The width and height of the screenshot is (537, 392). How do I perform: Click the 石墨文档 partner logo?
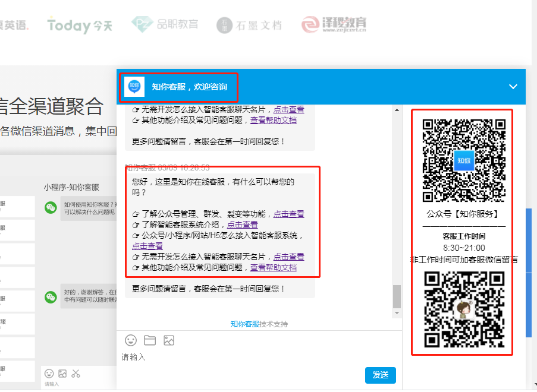249,25
